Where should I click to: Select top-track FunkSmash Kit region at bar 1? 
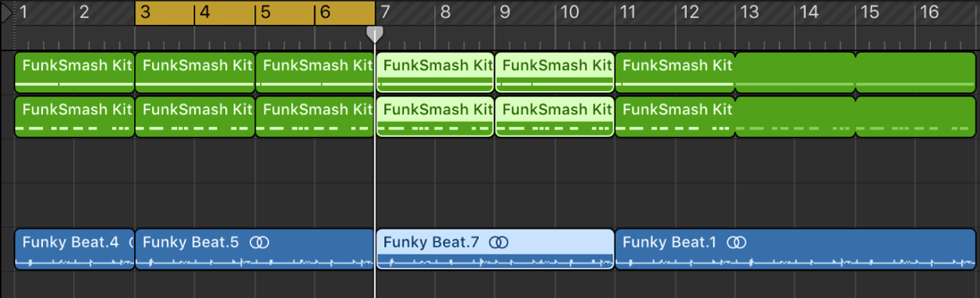click(x=75, y=73)
